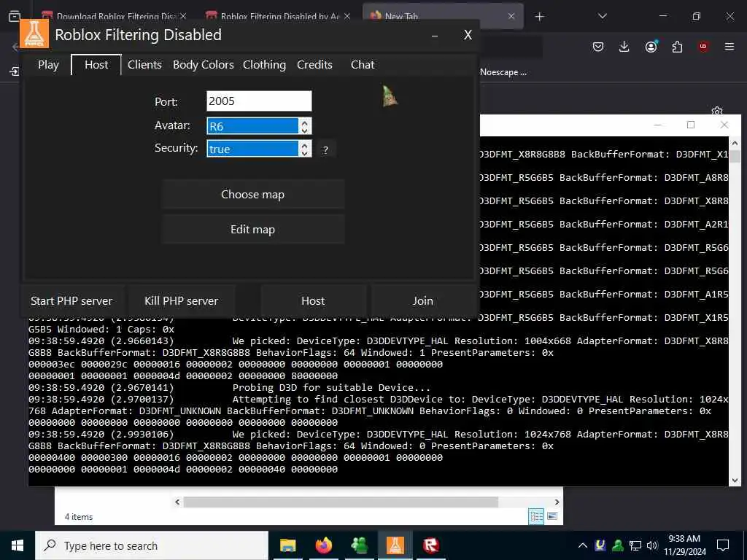Open the Chat tab
The height and width of the screenshot is (560, 747).
[362, 65]
